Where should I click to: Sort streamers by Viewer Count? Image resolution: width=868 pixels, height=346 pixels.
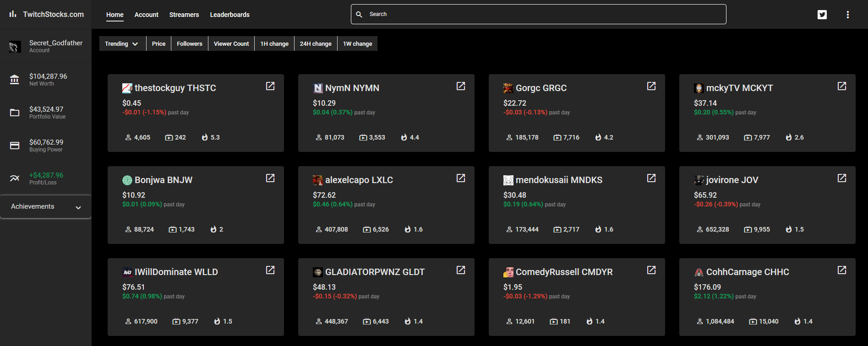click(231, 43)
